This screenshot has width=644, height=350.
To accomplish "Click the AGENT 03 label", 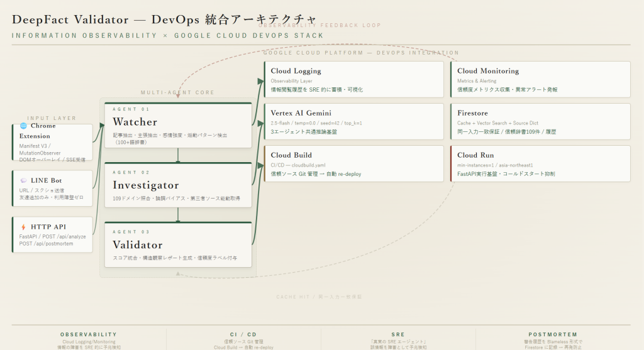I will (x=131, y=232).
